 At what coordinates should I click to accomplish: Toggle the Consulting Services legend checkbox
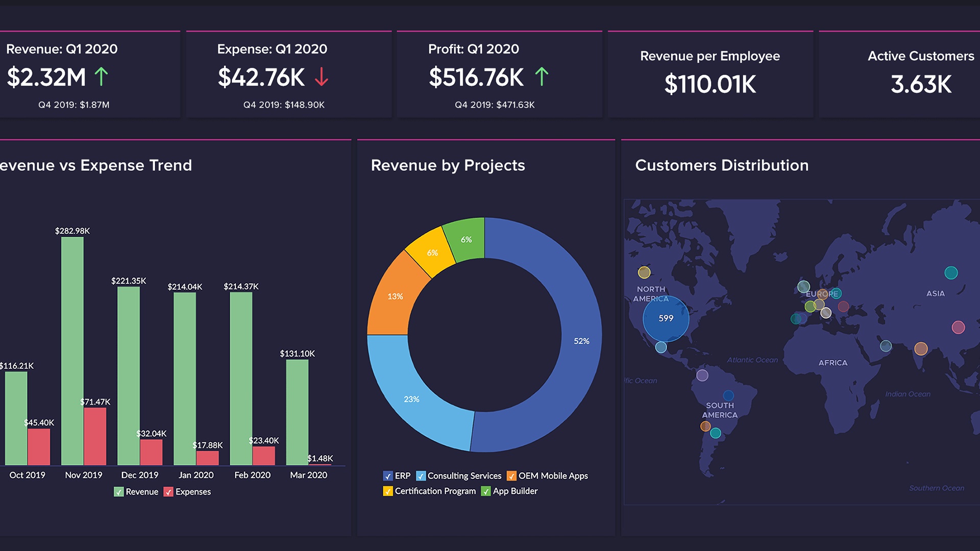click(x=421, y=476)
